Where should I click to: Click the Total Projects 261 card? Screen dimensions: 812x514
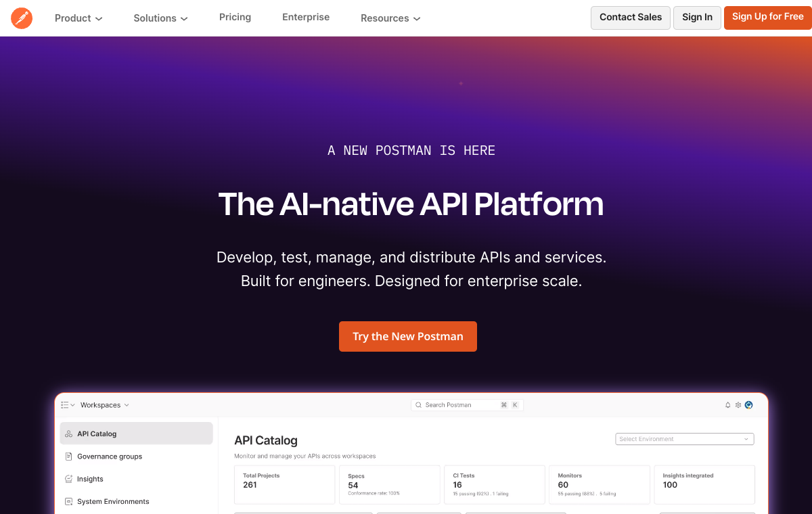285,484
